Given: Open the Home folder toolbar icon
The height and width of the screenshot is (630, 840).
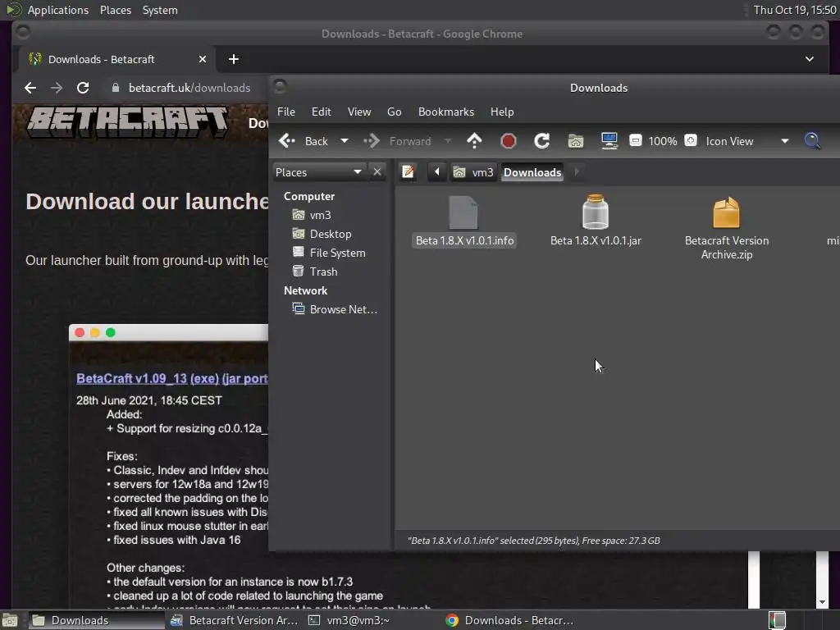Looking at the screenshot, I should (x=575, y=141).
